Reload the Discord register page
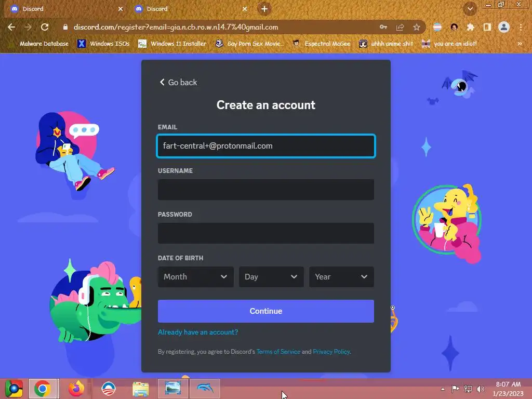This screenshot has height=399, width=532. point(45,27)
